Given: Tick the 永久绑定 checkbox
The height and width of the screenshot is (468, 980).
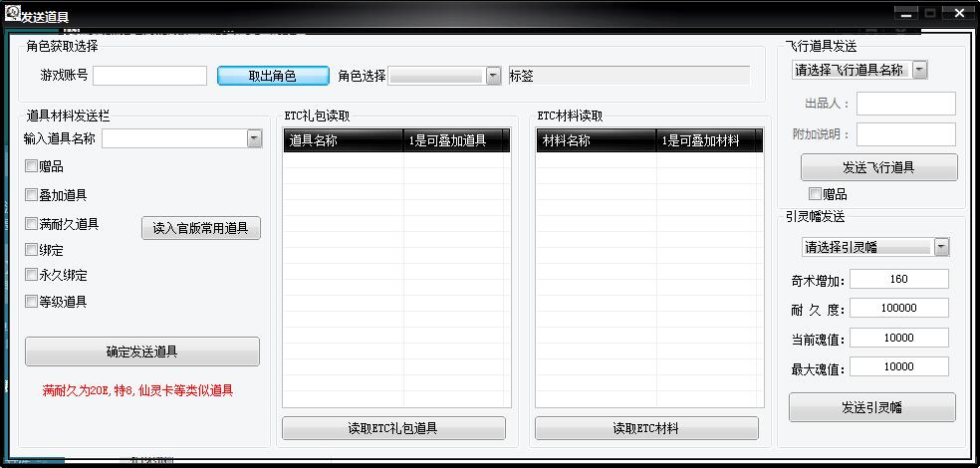Looking at the screenshot, I should tap(32, 275).
